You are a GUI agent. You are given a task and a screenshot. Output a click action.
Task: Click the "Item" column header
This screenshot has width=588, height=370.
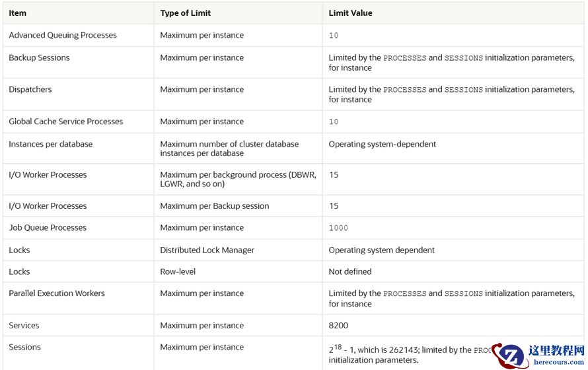click(x=18, y=13)
